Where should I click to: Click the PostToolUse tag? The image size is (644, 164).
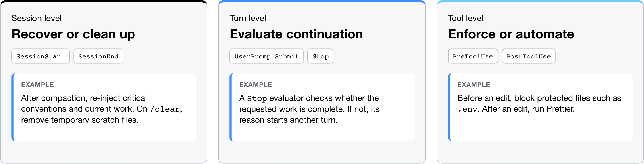point(529,56)
